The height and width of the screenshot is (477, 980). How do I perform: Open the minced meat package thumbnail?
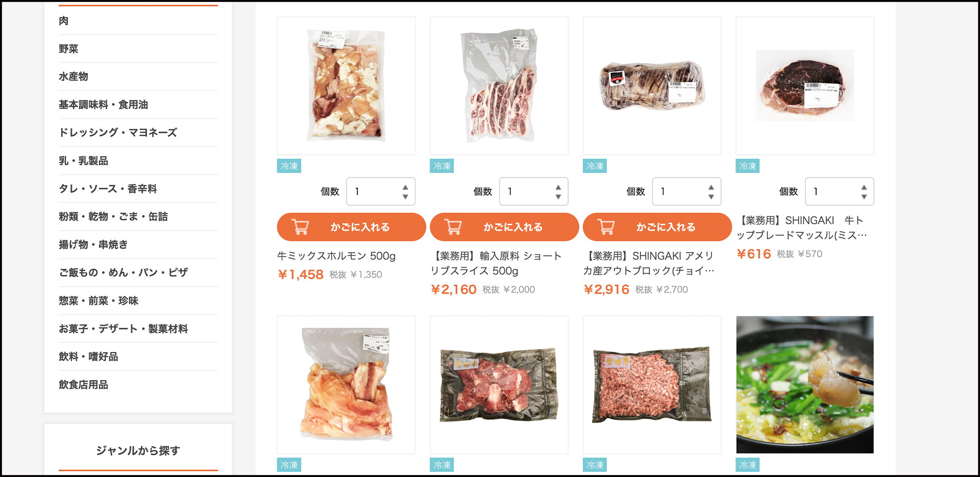(652, 385)
